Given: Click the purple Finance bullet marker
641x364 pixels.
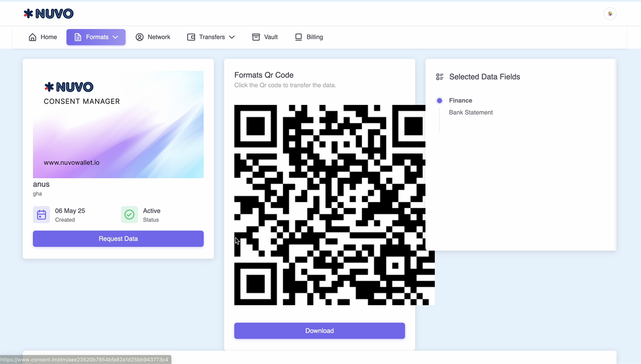Looking at the screenshot, I should [x=439, y=100].
